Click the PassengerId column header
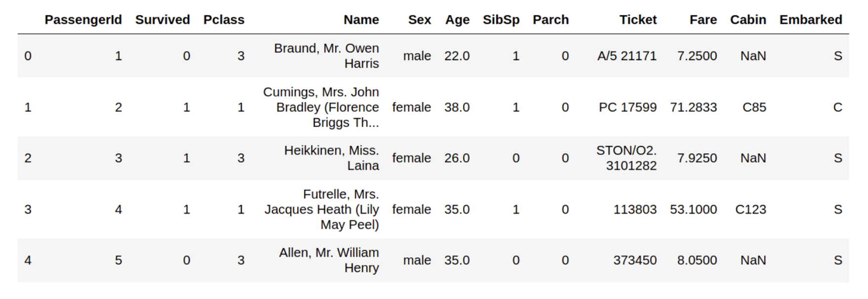Screen dimensions: 868x299 [x=83, y=20]
